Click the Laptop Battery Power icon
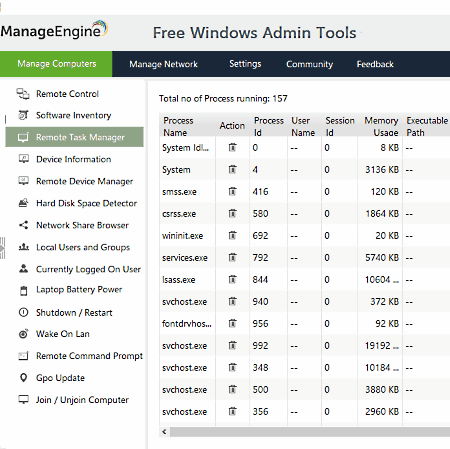450x449 pixels. [23, 291]
